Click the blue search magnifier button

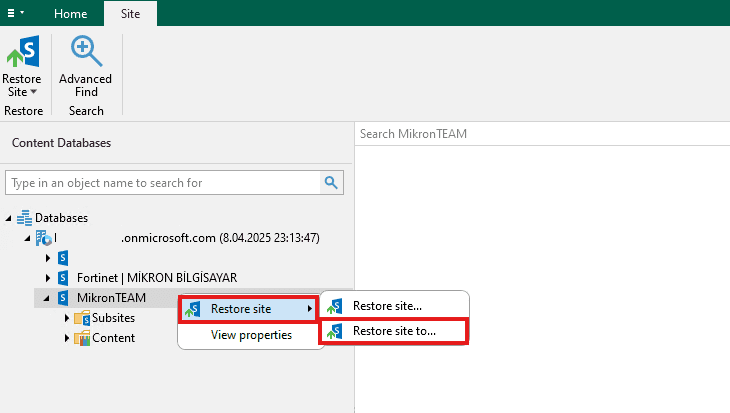coord(331,183)
